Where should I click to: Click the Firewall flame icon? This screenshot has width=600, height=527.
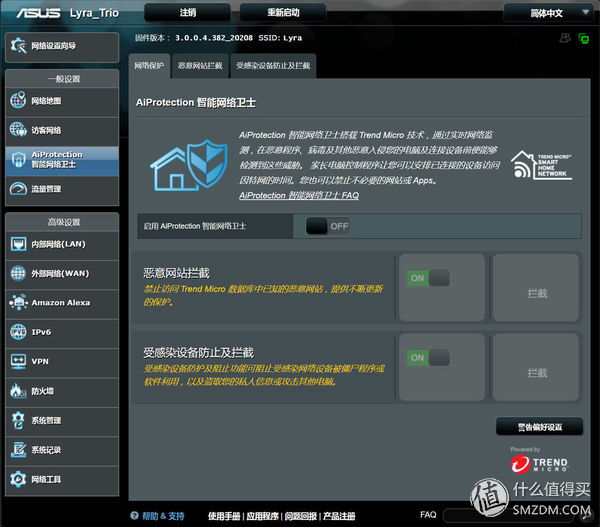pos(17,391)
